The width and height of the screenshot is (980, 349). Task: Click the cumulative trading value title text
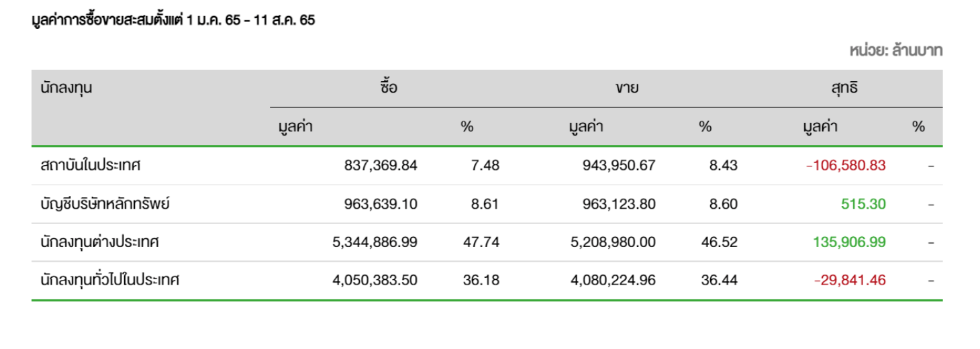[173, 20]
